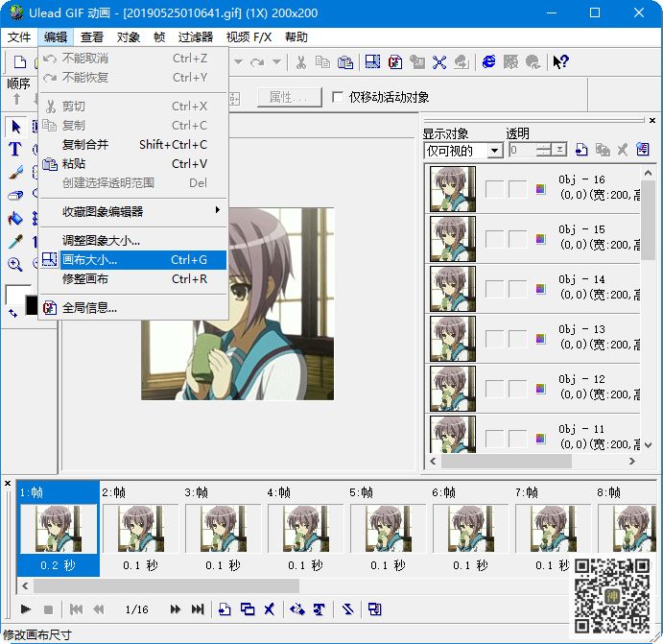Viewport: 663px width, 644px height.
Task: Click the Canvas Size toolbar icon
Action: click(372, 62)
